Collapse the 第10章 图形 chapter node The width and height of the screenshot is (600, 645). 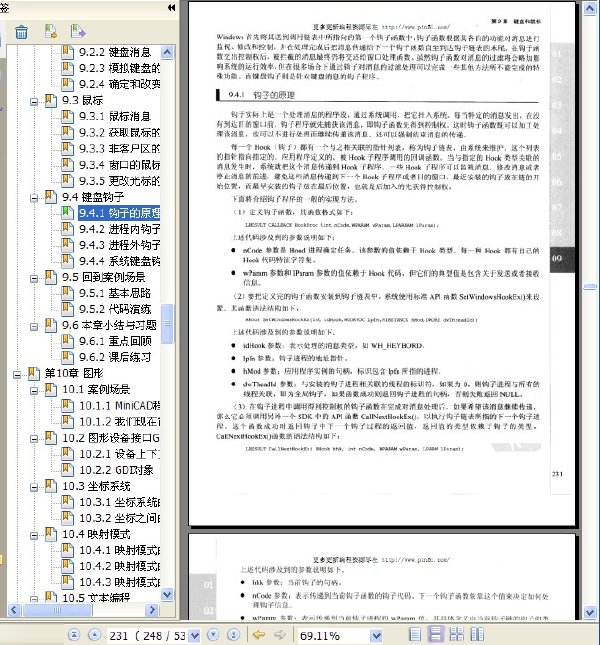[x=17, y=375]
